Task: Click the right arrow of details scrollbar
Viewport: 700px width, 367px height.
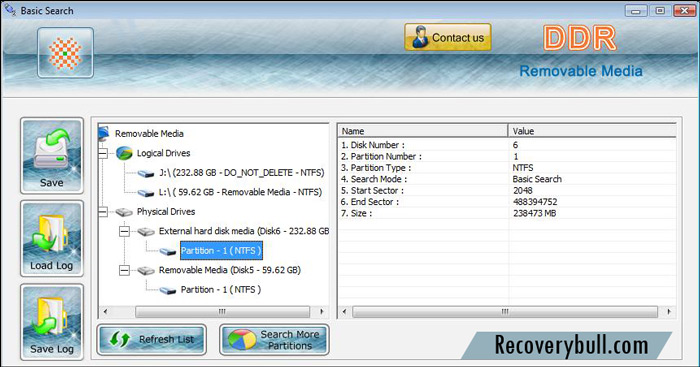Action: point(669,311)
